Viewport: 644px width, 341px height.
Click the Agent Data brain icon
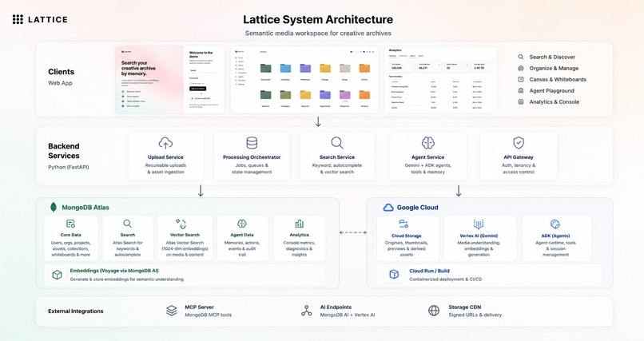point(242,224)
